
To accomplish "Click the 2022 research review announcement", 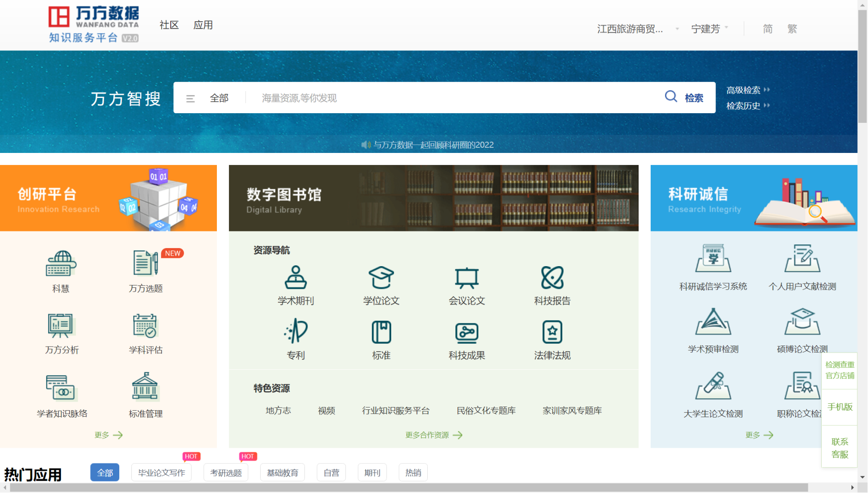I will 433,145.
